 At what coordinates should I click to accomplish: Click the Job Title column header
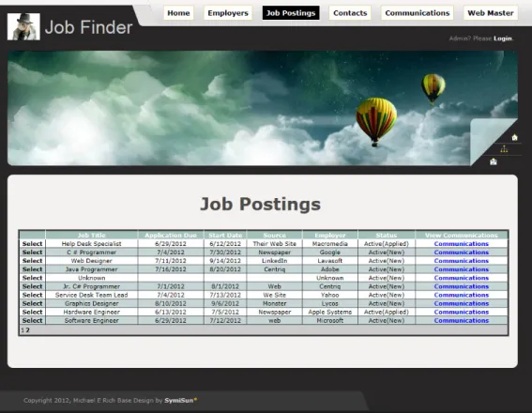[92, 235]
